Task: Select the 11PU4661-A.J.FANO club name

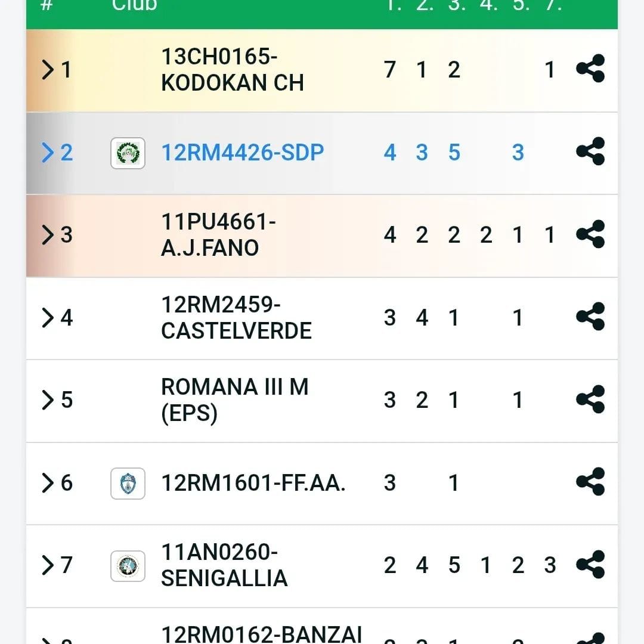Action: coord(218,234)
